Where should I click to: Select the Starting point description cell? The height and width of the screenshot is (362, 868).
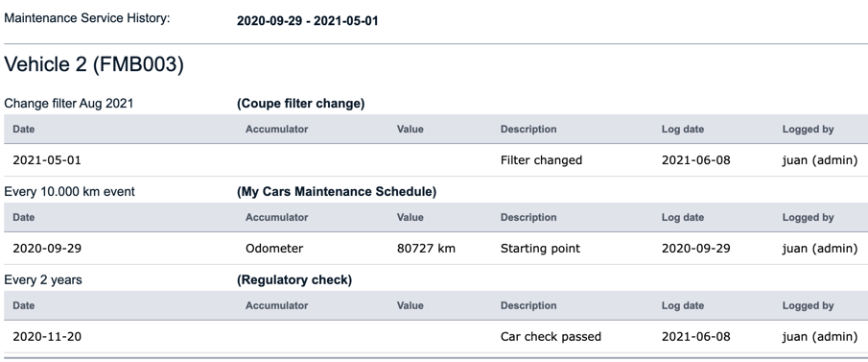tap(540, 249)
